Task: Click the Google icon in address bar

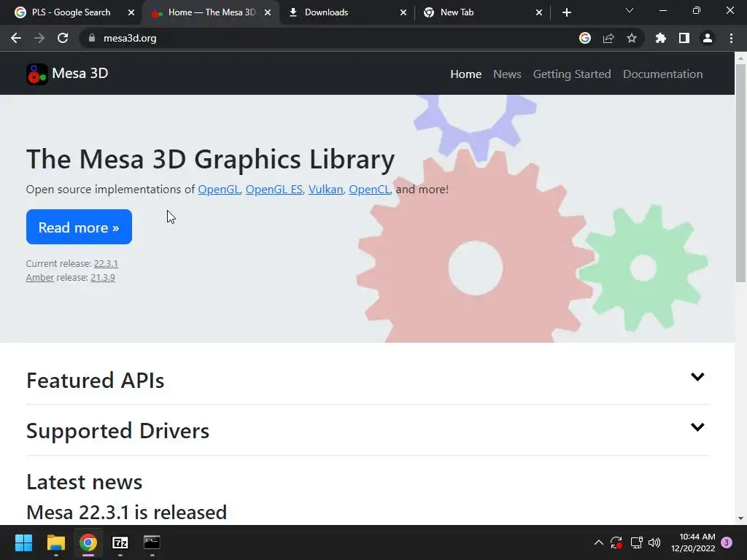Action: (585, 38)
